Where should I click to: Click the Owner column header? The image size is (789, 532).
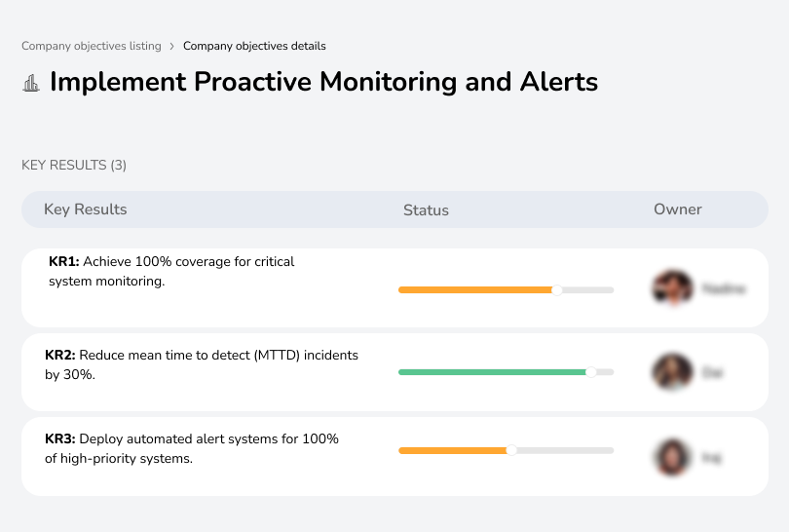pyautogui.click(x=677, y=209)
